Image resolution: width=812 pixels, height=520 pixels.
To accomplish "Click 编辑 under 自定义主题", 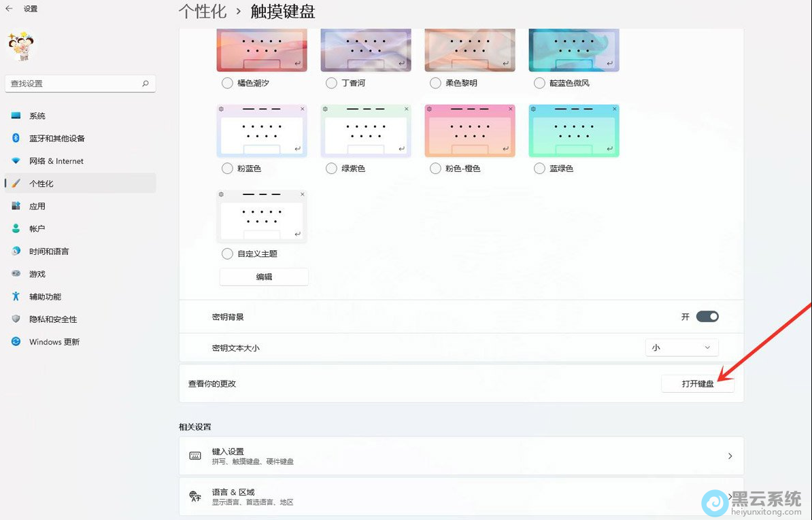I will tap(263, 277).
